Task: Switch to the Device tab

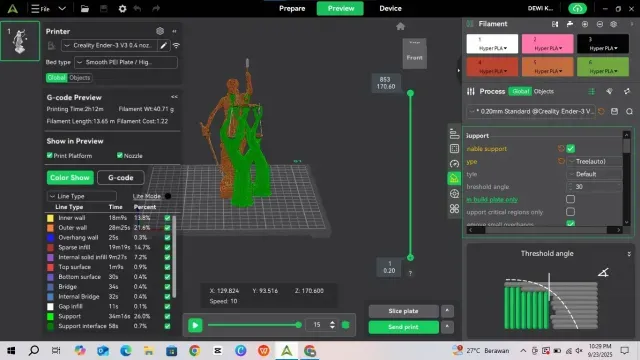Action: pyautogui.click(x=390, y=9)
